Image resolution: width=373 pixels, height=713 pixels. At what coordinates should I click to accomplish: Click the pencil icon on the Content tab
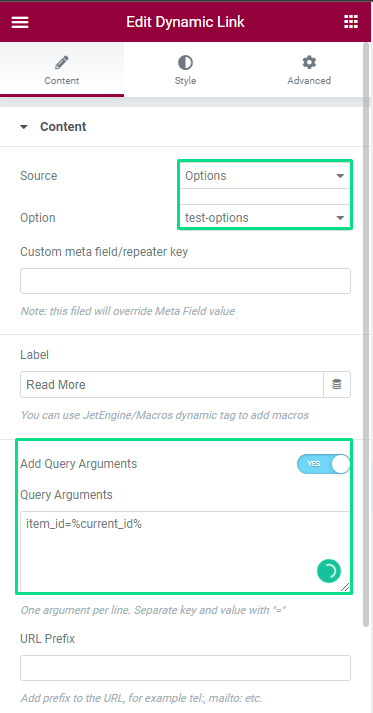62,62
